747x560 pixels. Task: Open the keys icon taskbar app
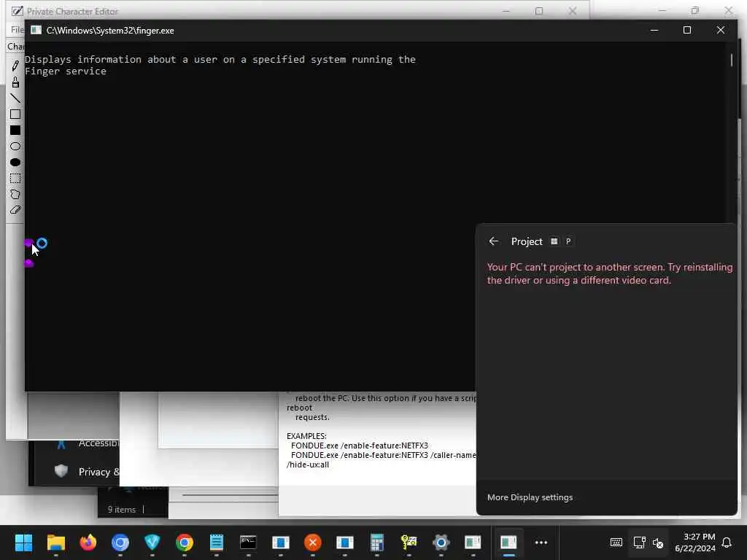point(409,542)
